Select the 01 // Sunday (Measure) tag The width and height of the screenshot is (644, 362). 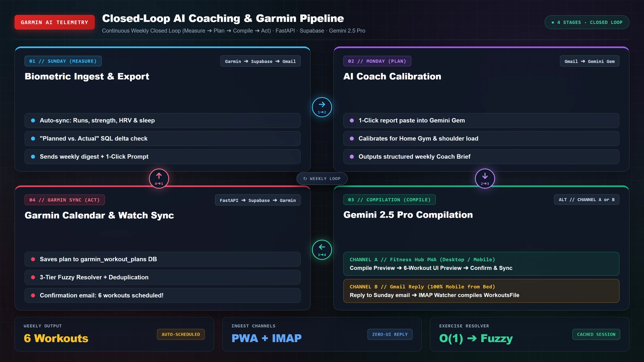tap(63, 61)
